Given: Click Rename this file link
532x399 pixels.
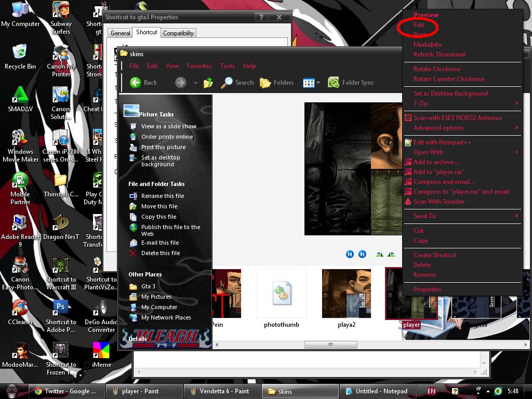Looking at the screenshot, I should click(x=163, y=196).
